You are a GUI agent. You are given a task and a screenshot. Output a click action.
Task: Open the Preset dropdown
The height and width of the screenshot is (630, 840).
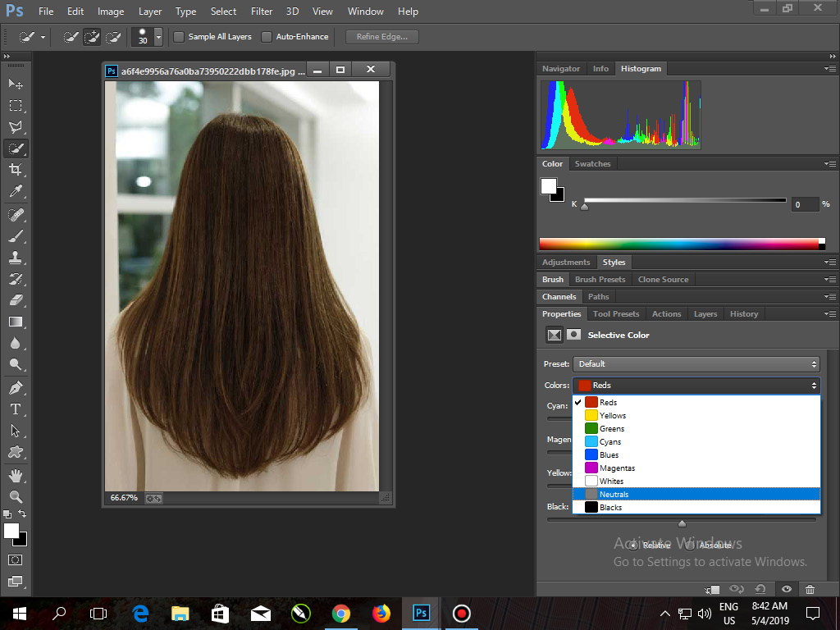(x=696, y=363)
